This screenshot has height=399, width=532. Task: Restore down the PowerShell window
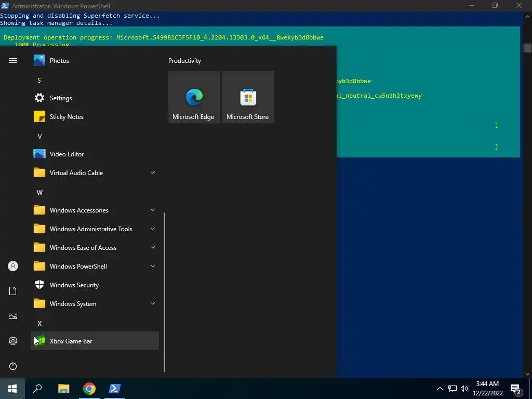[x=495, y=5]
